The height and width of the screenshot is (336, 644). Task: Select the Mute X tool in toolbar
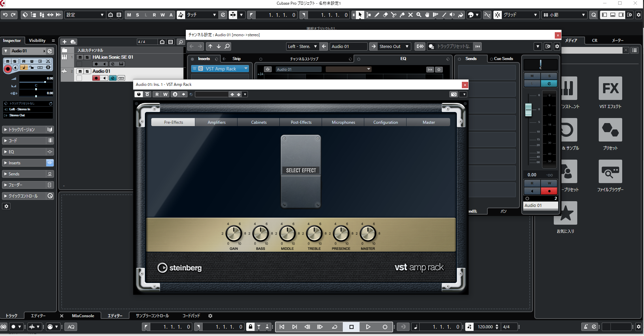[x=410, y=15]
